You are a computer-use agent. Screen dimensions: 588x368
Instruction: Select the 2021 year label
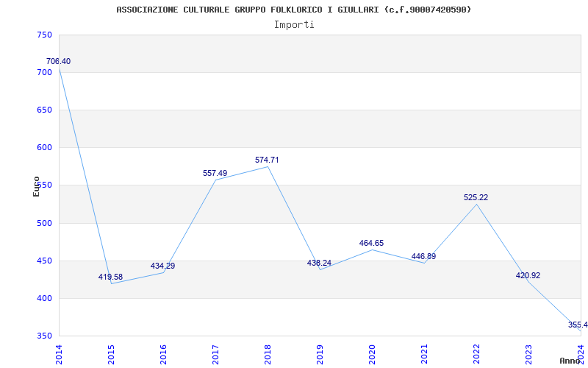[x=424, y=354]
